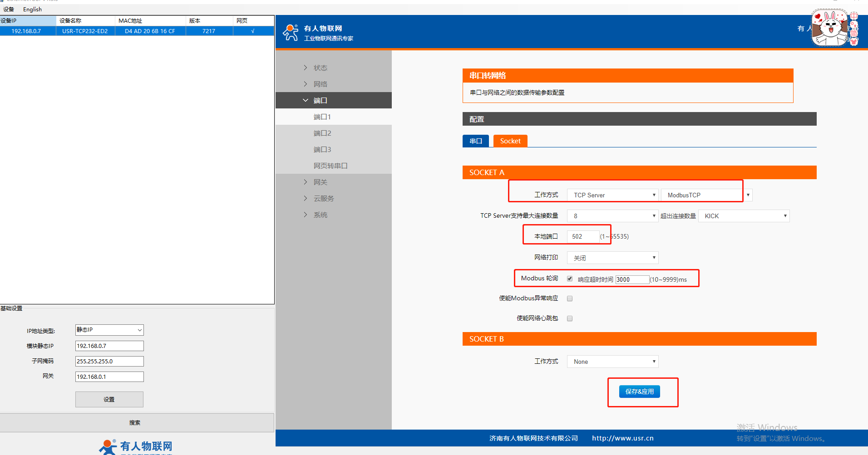868x455 pixels.
Task: Open the 网页转串口 page
Action: pos(330,166)
